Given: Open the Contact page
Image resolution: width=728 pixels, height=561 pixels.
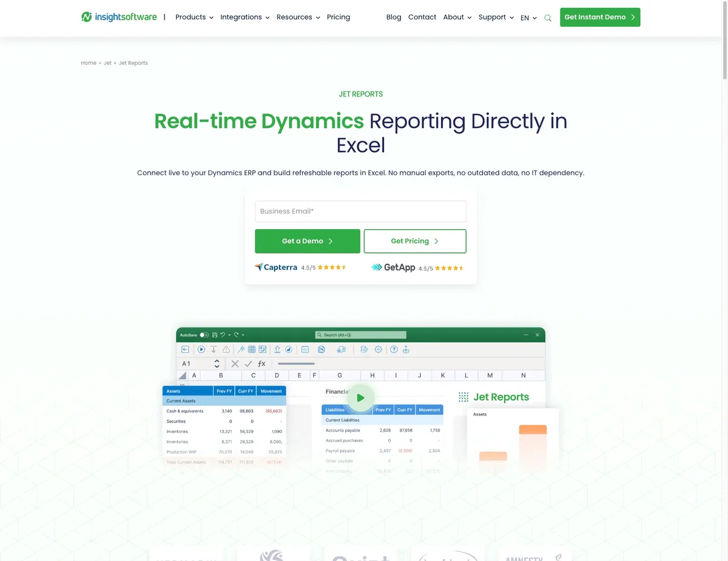Looking at the screenshot, I should (422, 17).
